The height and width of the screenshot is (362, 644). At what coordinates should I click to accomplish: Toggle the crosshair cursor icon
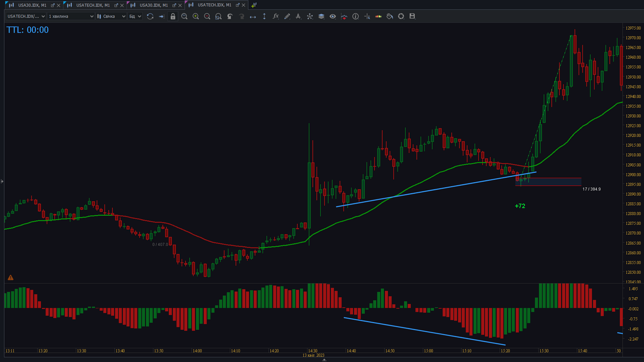(367, 16)
